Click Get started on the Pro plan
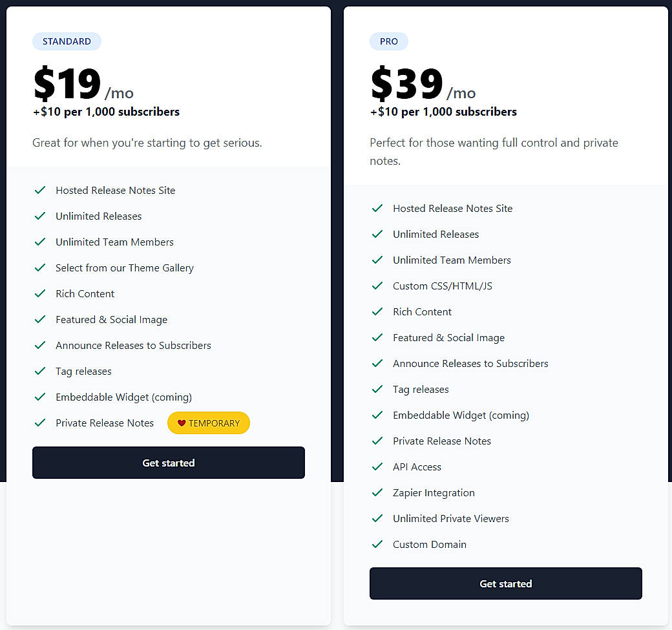 click(506, 583)
